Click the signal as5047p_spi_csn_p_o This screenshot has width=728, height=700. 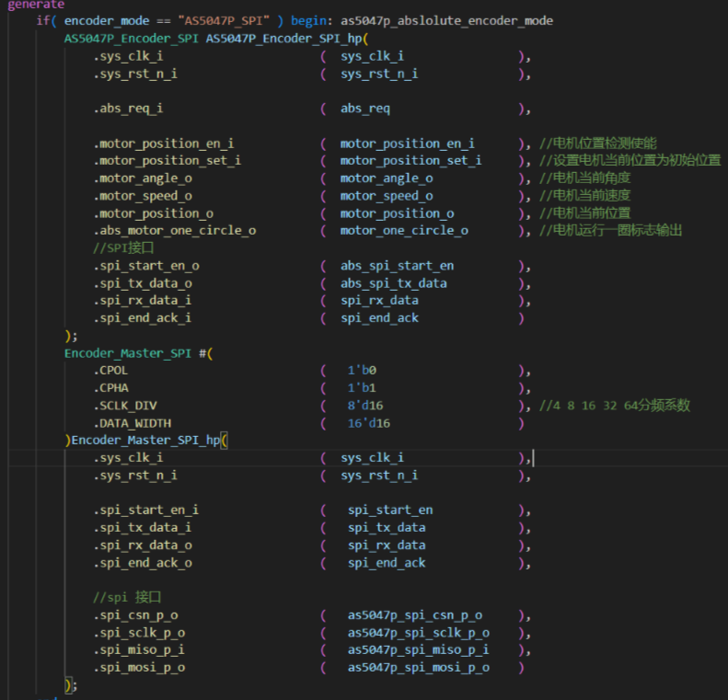[x=415, y=615]
